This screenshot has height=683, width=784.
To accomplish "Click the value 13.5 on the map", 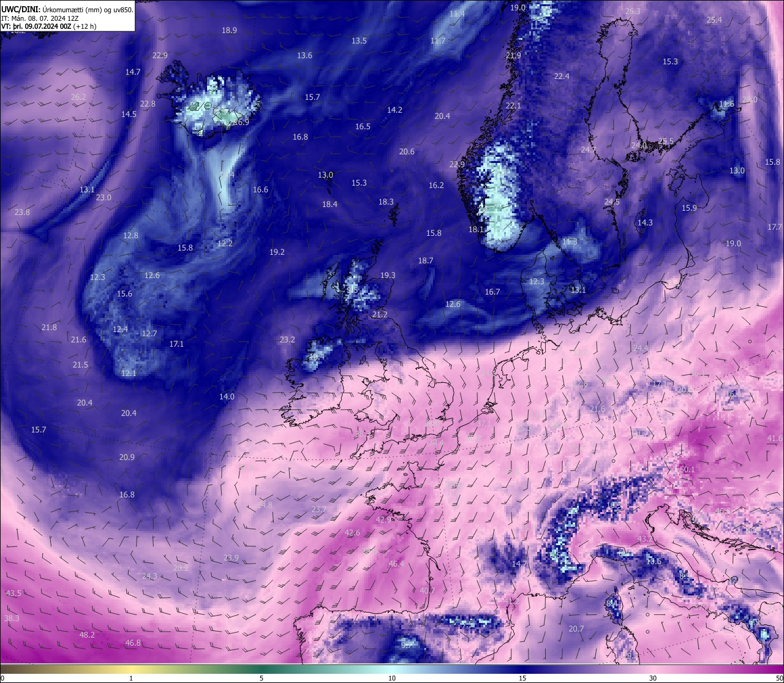I will [359, 40].
